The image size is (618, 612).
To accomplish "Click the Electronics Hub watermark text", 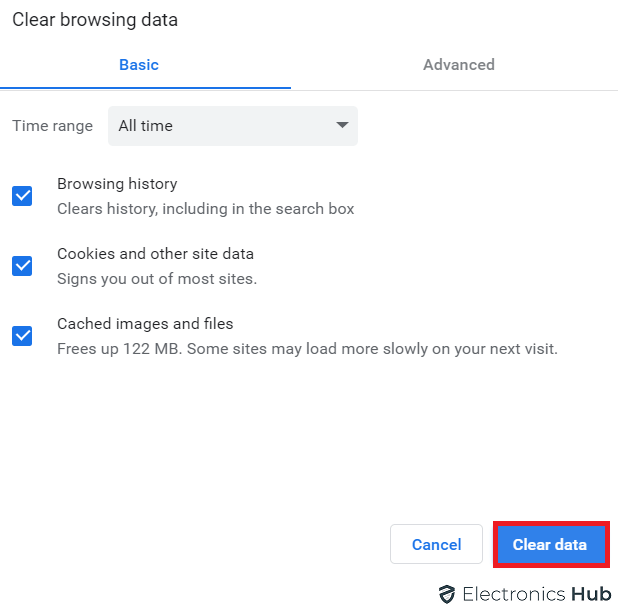I will click(x=537, y=594).
